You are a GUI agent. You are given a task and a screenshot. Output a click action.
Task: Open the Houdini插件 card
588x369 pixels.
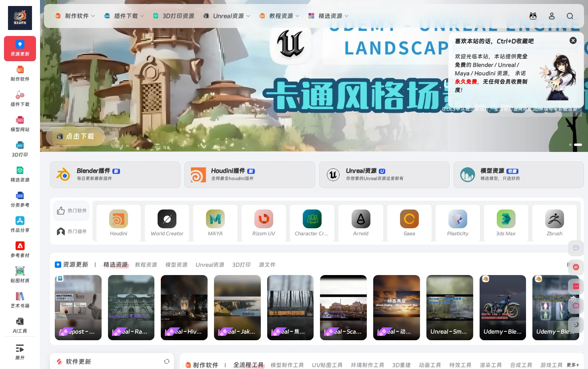250,175
